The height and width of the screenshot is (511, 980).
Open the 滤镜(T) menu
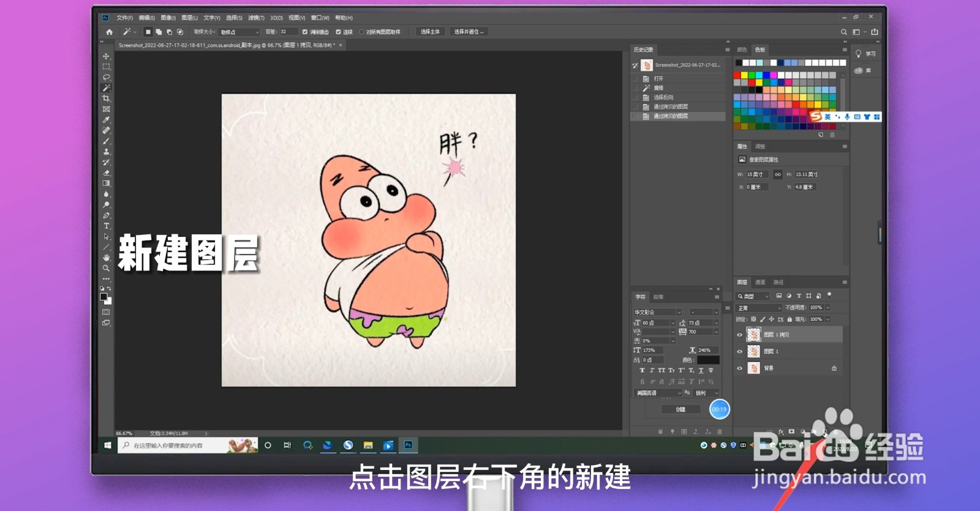[x=256, y=18]
